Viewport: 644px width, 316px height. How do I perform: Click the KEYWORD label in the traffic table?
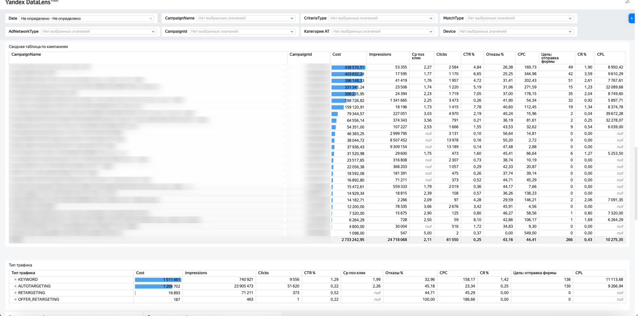28,279
